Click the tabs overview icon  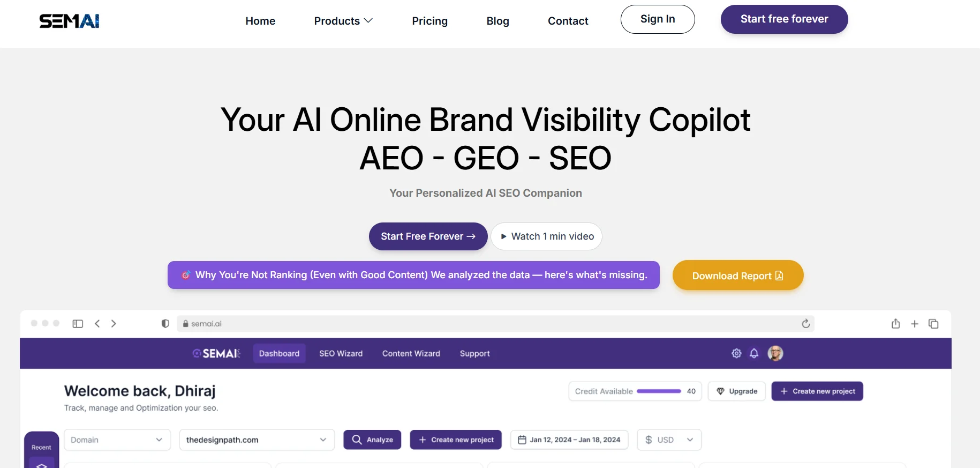[x=933, y=324]
